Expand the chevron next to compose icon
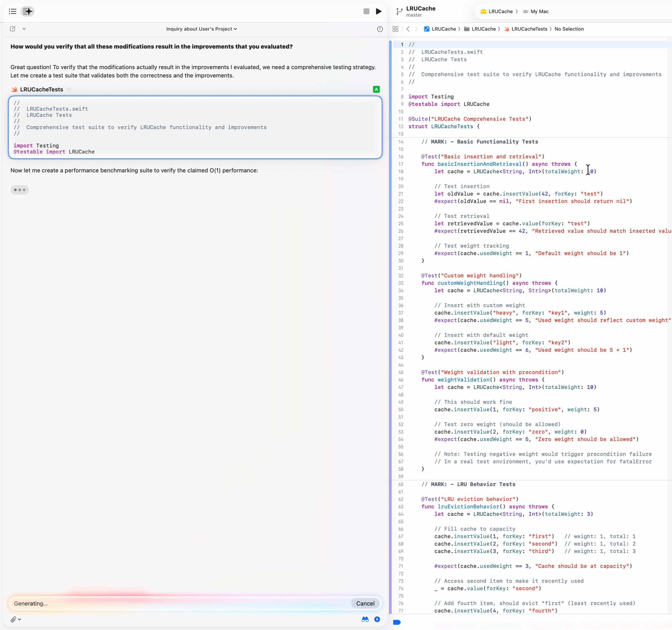Viewport: 672px width, 630px height. pyautogui.click(x=24, y=29)
